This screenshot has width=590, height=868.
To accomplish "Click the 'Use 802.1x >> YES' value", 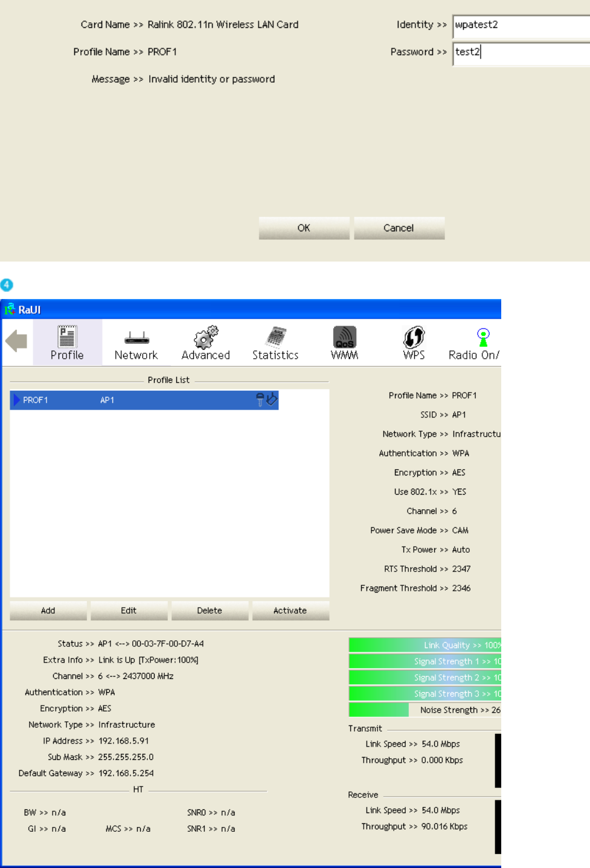I will coord(459,492).
